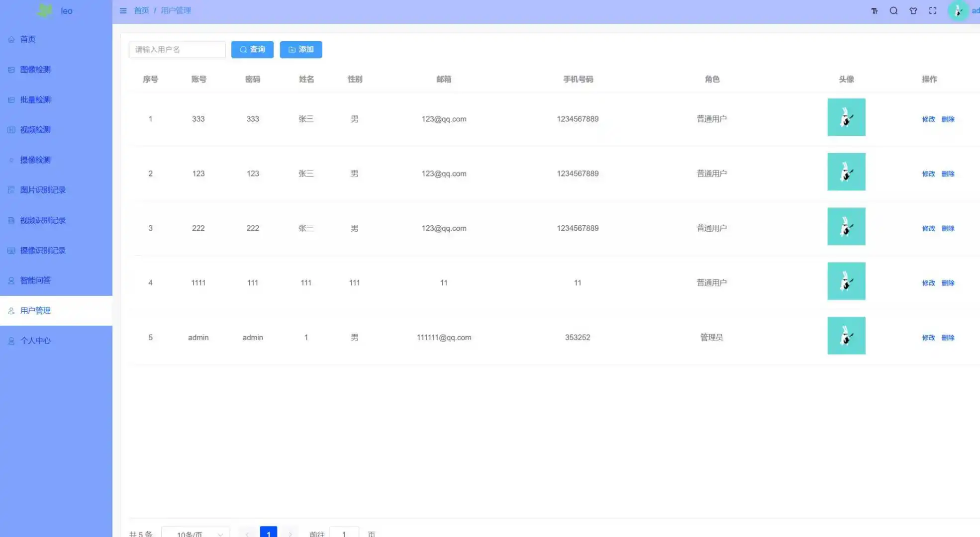Click 删除 on the first row

click(948, 119)
